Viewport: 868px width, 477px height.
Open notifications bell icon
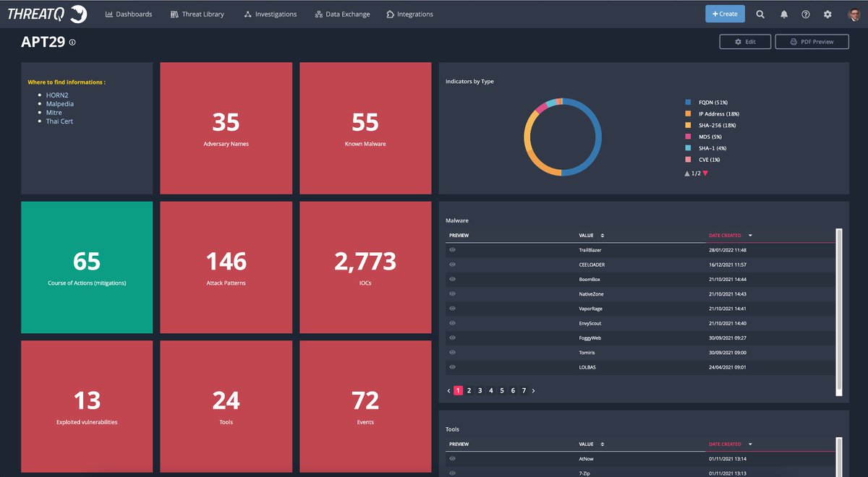click(784, 14)
